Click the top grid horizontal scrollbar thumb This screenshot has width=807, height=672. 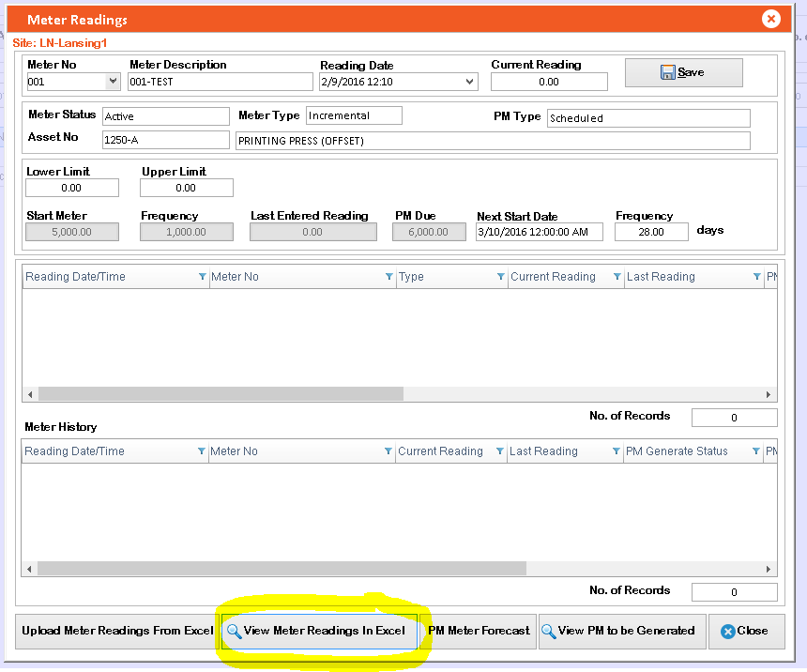[x=221, y=394]
